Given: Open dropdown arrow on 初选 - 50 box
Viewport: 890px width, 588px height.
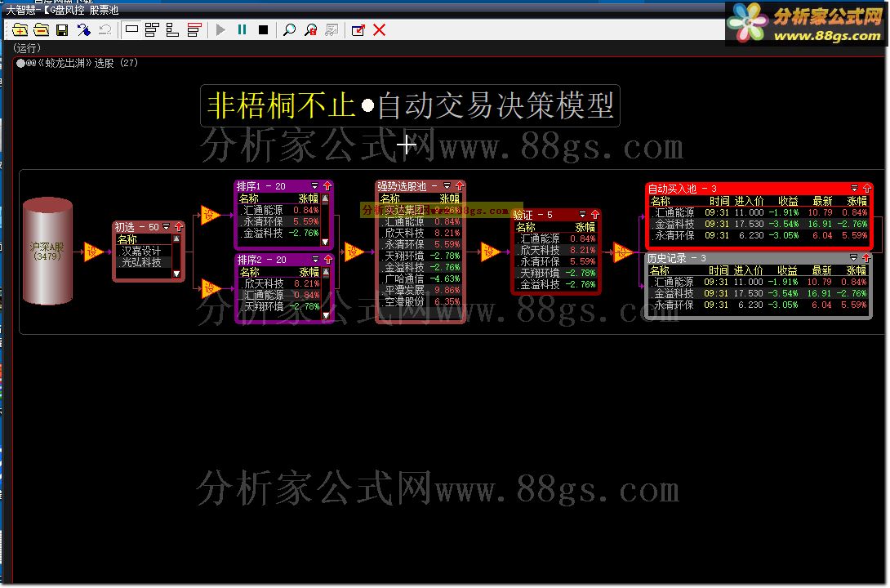Looking at the screenshot, I should 167,226.
